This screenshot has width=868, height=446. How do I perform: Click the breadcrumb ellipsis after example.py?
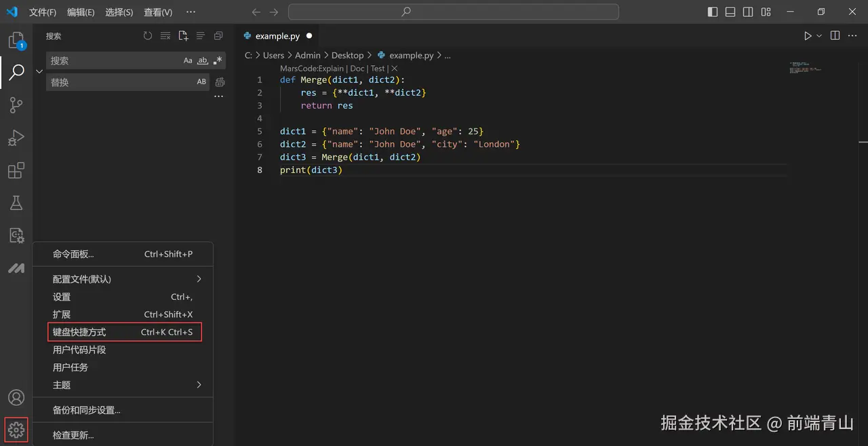pyautogui.click(x=448, y=56)
